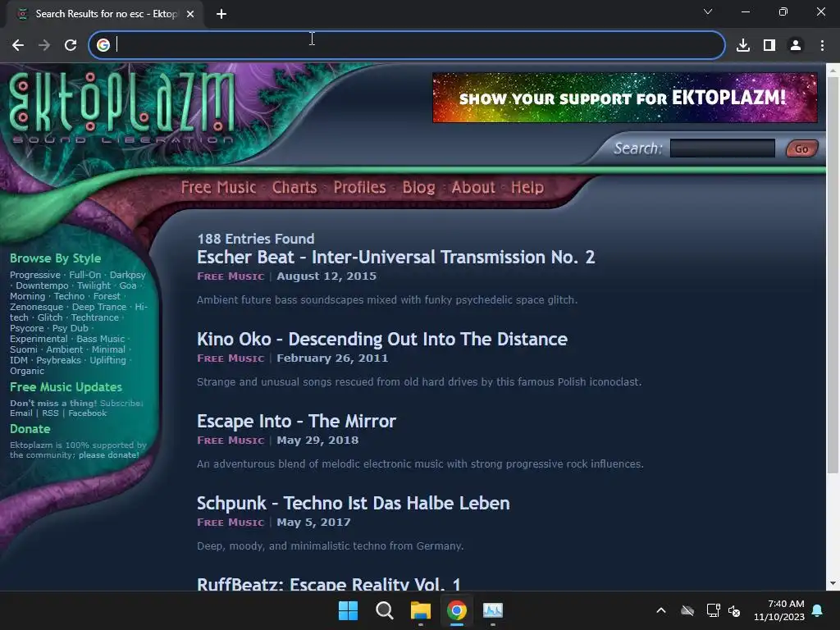This screenshot has width=840, height=630.
Task: Open File Explorer from the taskbar
Action: click(x=421, y=610)
